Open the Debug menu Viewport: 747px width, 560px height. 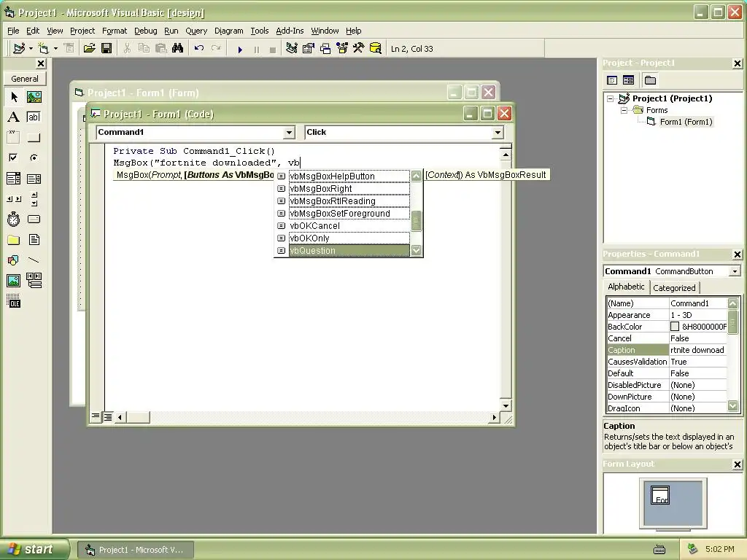tap(145, 31)
